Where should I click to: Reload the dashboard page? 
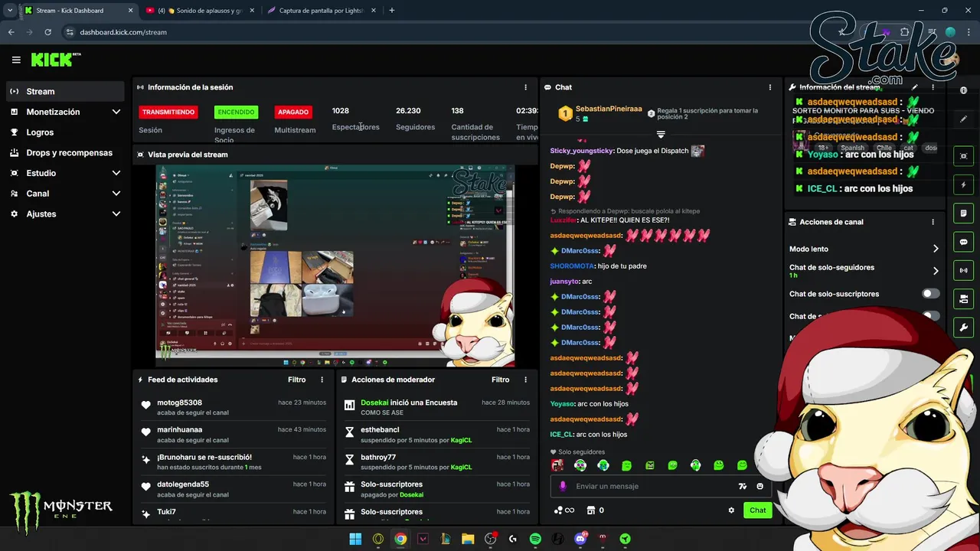click(47, 32)
